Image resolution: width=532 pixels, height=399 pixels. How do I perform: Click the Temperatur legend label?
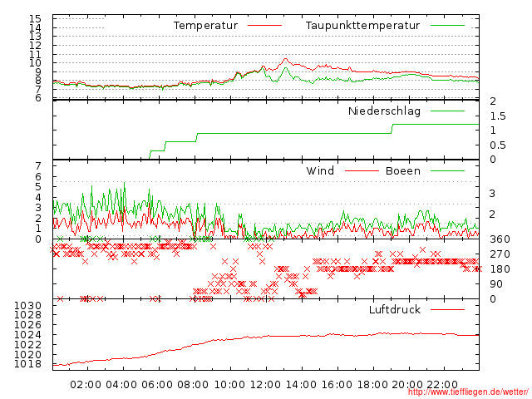point(205,26)
